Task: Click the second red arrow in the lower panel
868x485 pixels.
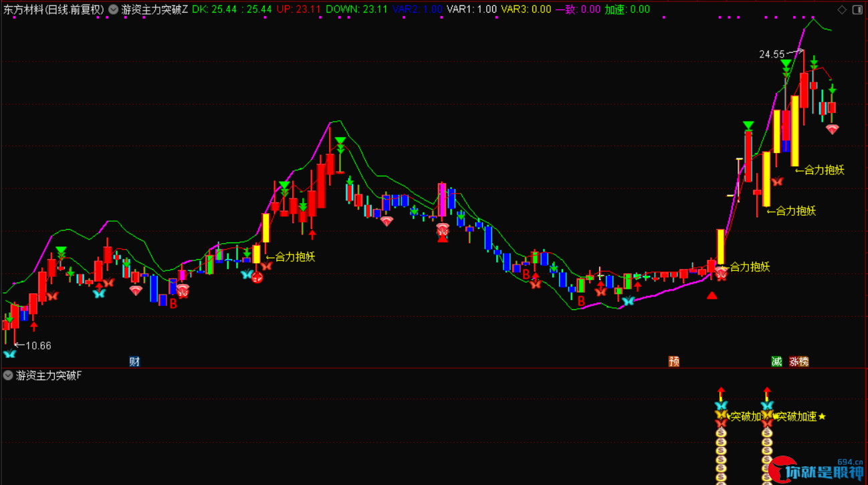Action: pos(767,393)
